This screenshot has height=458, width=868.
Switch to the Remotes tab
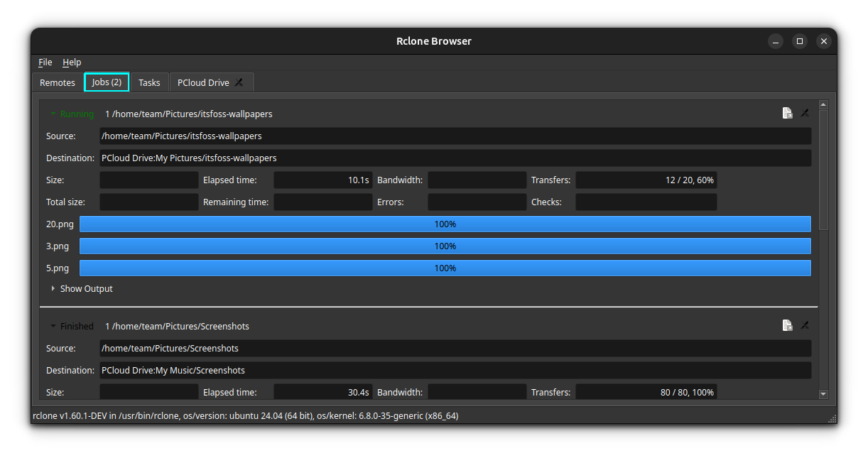click(57, 82)
